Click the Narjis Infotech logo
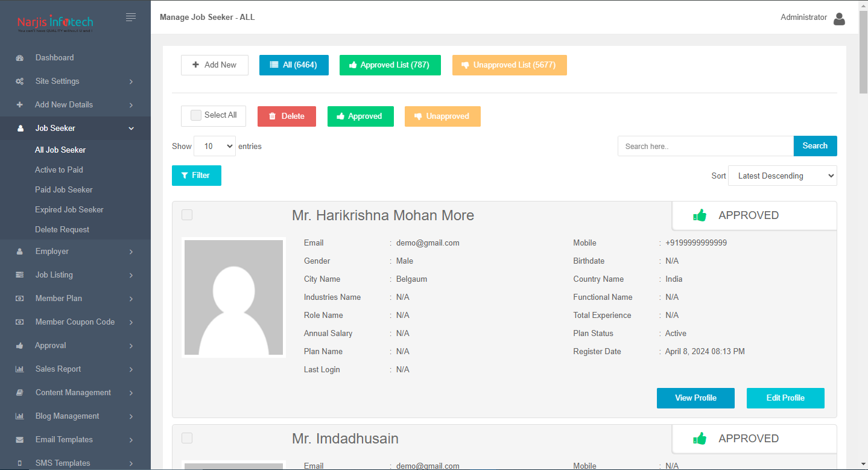 pos(55,23)
